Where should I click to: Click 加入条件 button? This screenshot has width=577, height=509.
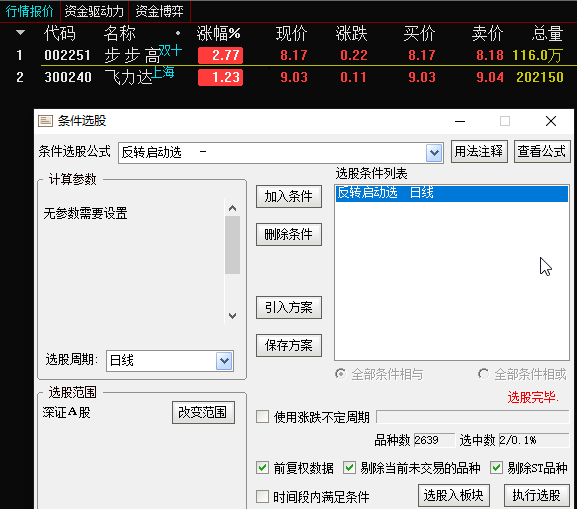[289, 197]
